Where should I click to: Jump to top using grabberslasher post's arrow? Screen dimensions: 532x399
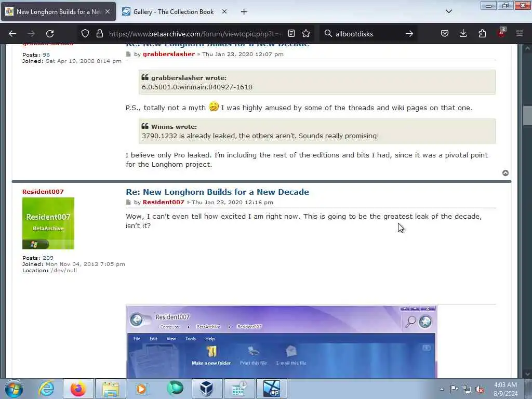pos(505,173)
